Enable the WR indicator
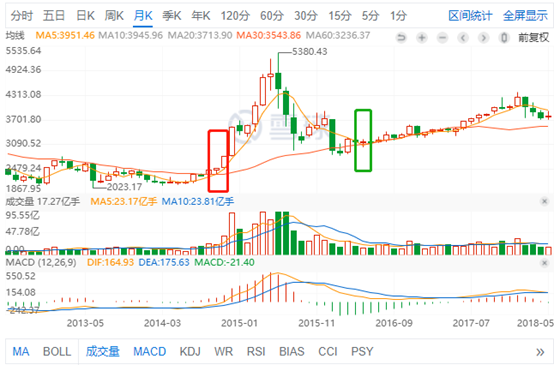 [224, 352]
